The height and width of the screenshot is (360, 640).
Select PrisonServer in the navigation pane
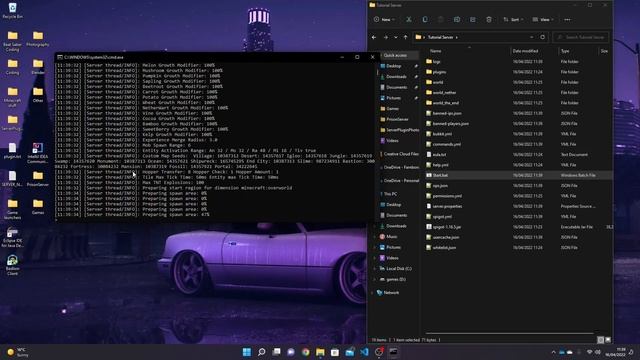point(397,119)
